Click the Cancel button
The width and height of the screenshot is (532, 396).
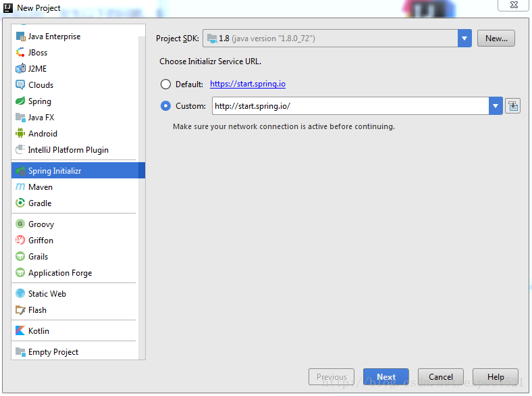click(441, 377)
